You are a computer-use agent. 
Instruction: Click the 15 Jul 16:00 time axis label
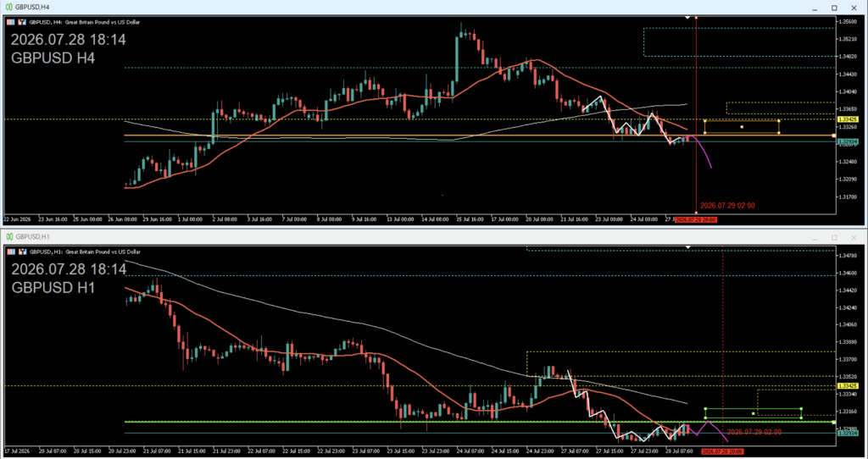click(x=468, y=219)
